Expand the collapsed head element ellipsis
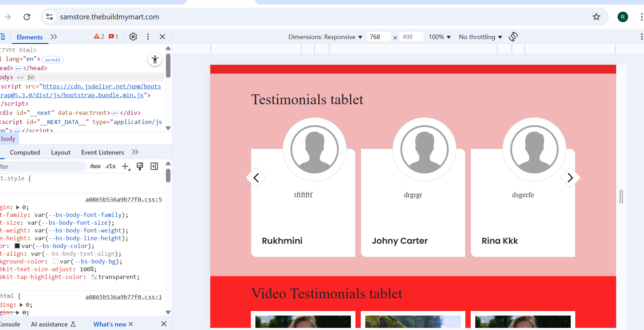Viewport: 644px width, 330px height. (x=18, y=68)
